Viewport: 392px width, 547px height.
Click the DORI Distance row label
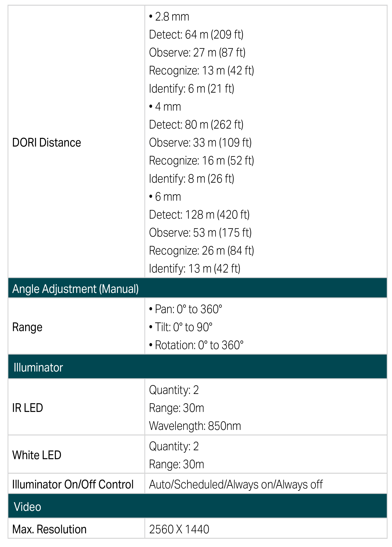pos(47,143)
